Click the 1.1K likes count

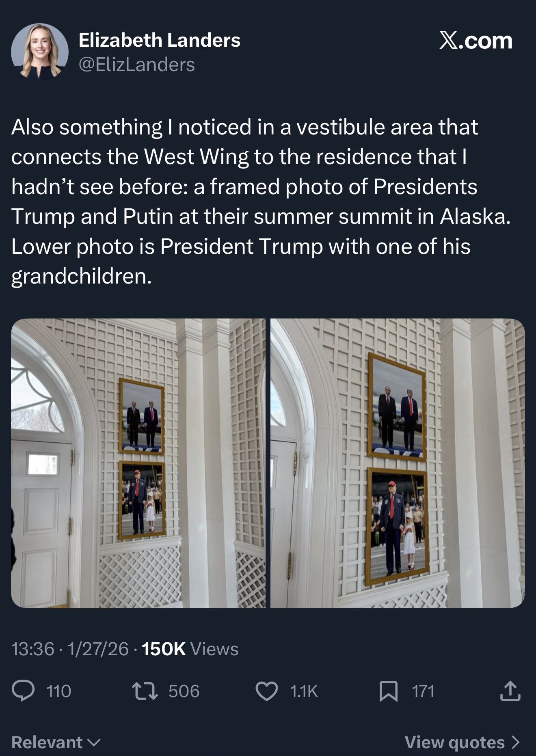[x=304, y=691]
